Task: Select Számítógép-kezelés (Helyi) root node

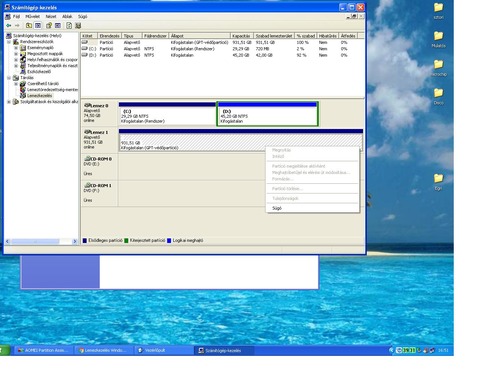Action: click(x=37, y=36)
